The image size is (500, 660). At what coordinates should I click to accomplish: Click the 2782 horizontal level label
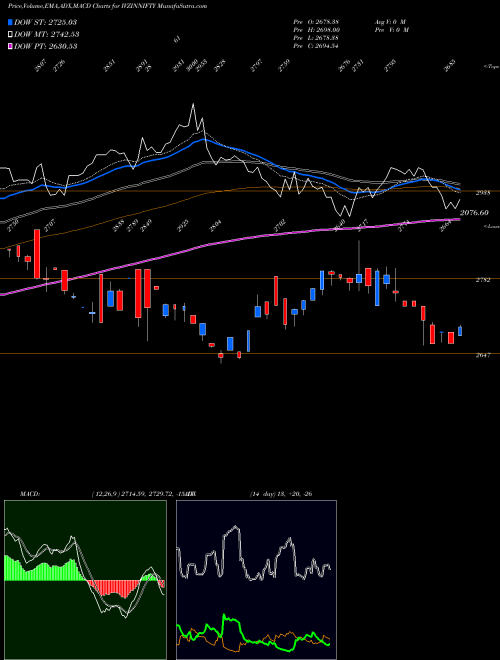(x=483, y=280)
